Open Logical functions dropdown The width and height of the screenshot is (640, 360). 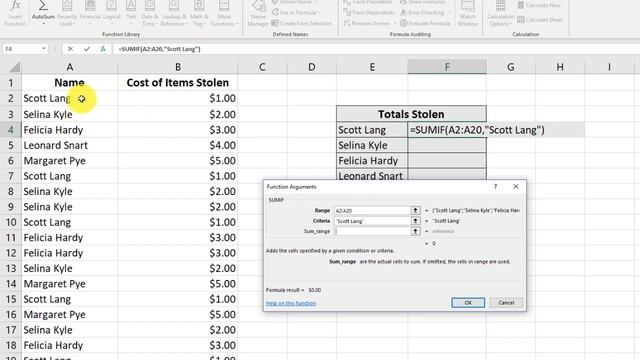[x=111, y=13]
